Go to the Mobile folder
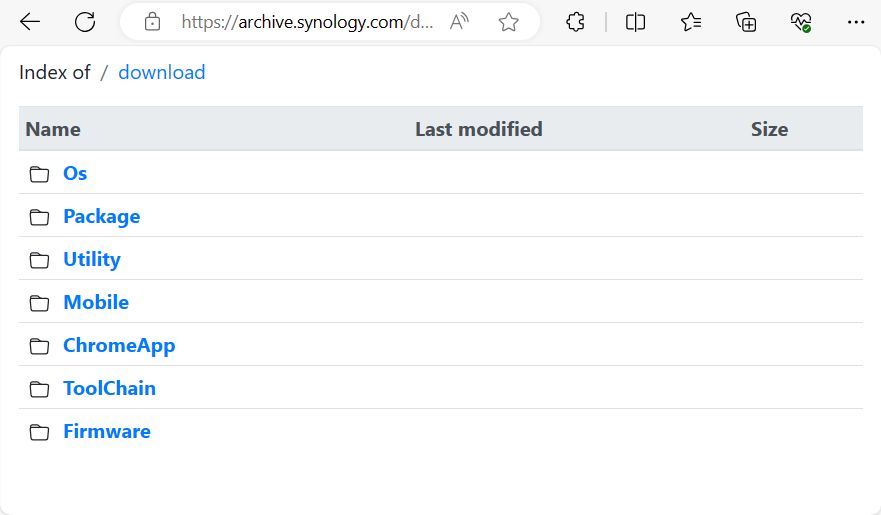 pyautogui.click(x=96, y=302)
